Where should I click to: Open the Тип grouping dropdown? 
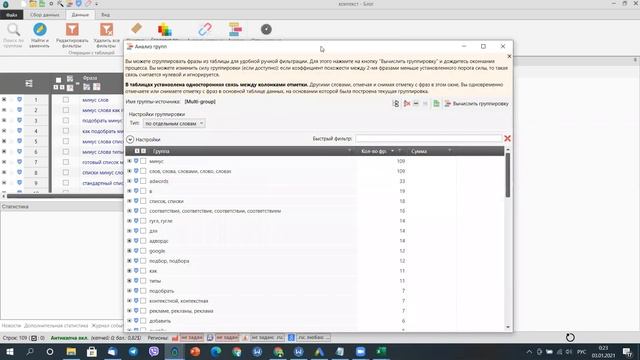pos(174,123)
